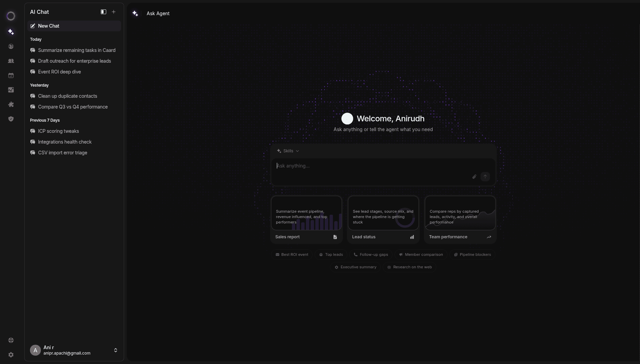Open the AI Chat sparkle icon in sidebar
Image resolution: width=640 pixels, height=364 pixels.
(11, 32)
